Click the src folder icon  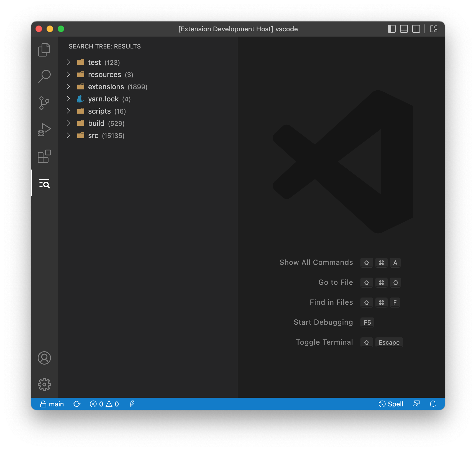(x=81, y=135)
